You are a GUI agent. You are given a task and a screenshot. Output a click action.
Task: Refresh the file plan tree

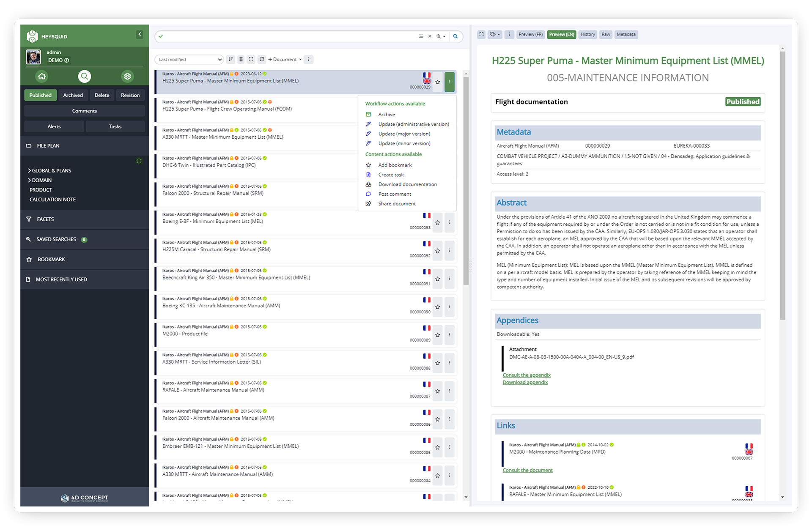pos(139,161)
